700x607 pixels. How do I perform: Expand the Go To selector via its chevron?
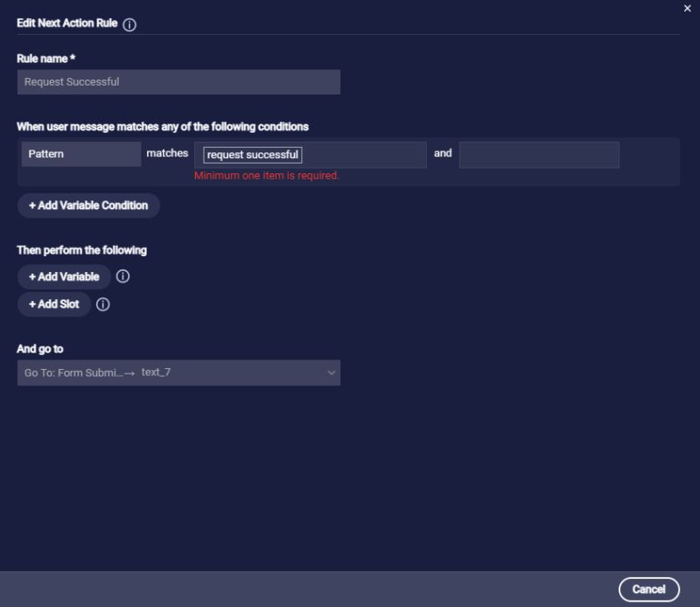(331, 372)
